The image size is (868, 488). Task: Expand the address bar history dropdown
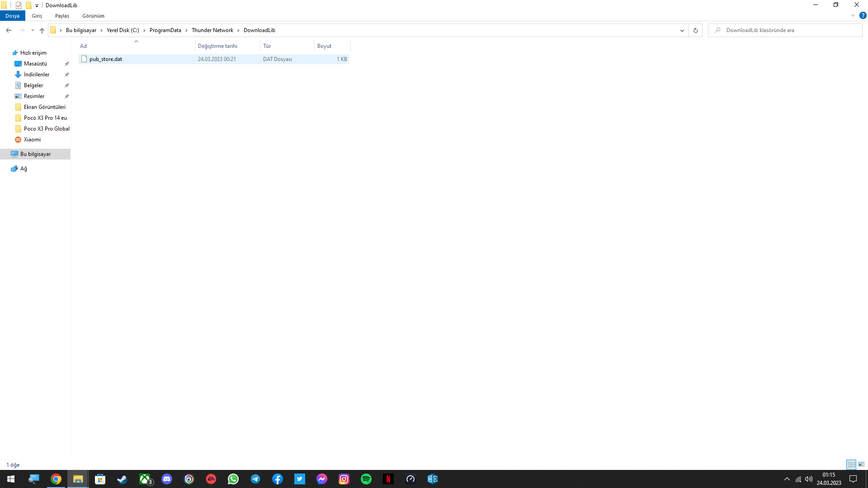pos(682,30)
